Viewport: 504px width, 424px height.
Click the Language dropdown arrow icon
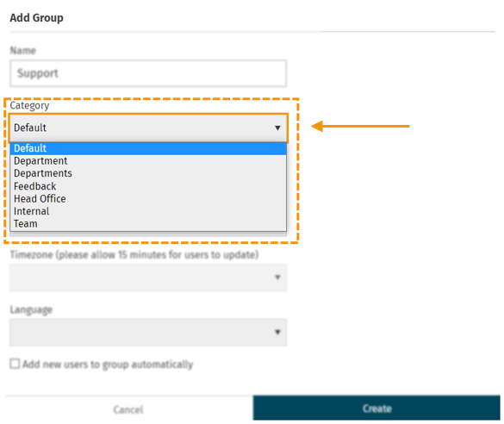pos(277,332)
